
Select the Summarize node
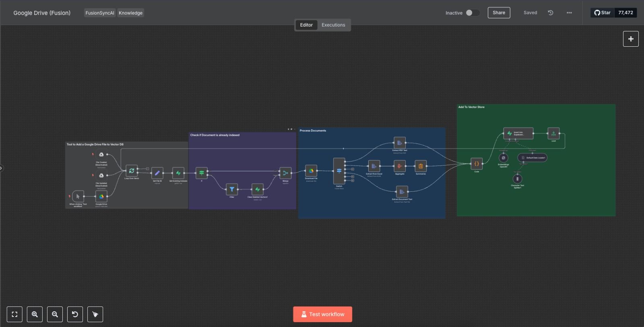pos(421,166)
